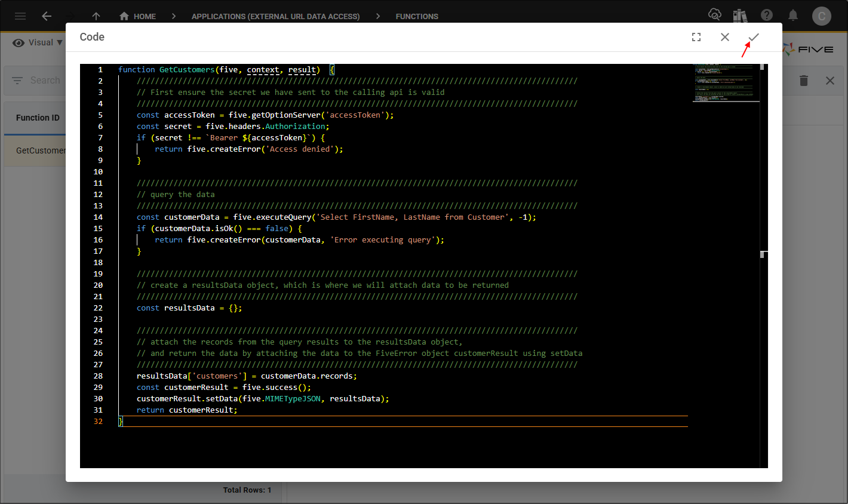Save the code with the checkmark icon
The image size is (848, 504).
tap(754, 37)
